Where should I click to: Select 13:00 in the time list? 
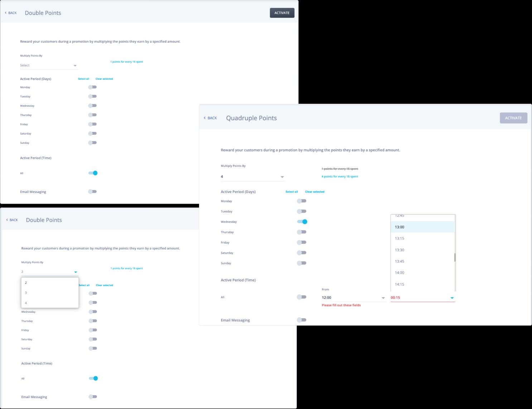click(x=422, y=227)
